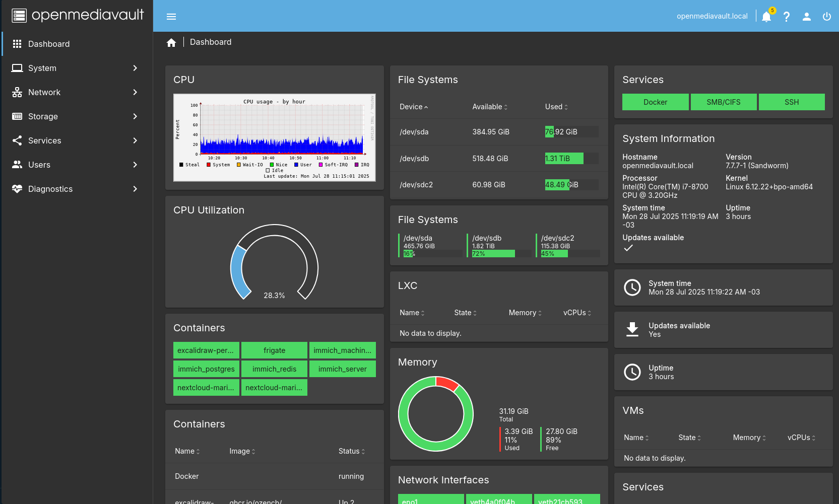Click the 384.95 GiB available cell
This screenshot has width=839, height=504.
click(x=491, y=132)
